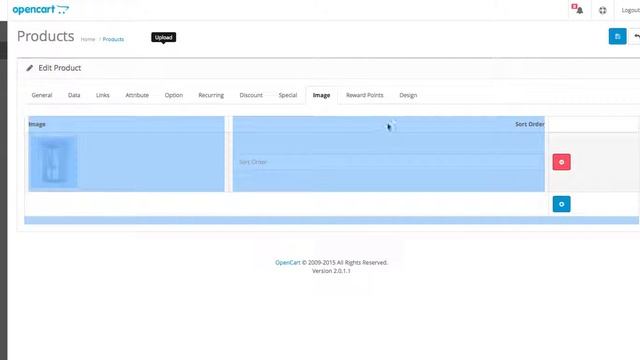
Task: Click the OpenCart footer link
Action: pyautogui.click(x=287, y=262)
